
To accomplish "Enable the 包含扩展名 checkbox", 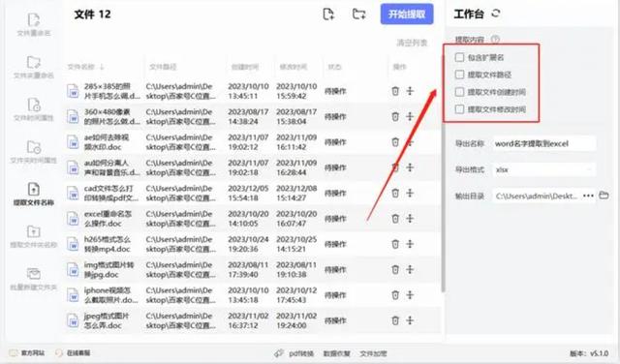I will [459, 57].
